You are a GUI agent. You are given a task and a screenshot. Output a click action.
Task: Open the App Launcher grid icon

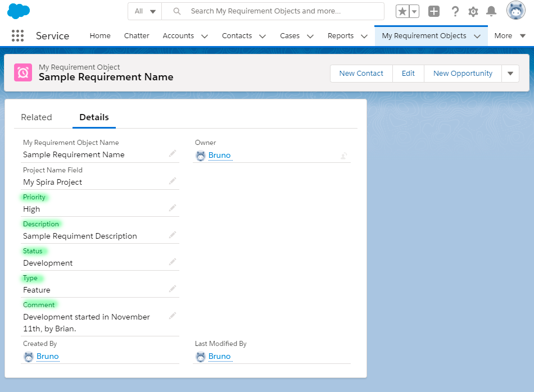[x=17, y=35]
